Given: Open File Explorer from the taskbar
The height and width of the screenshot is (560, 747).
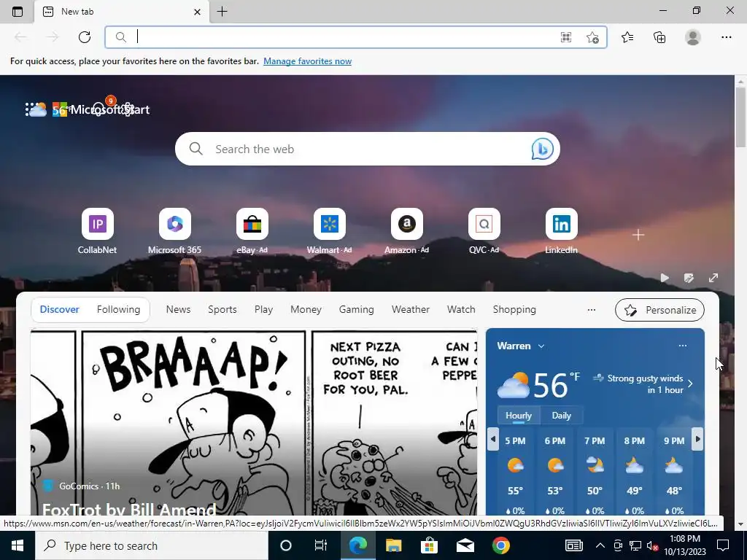Looking at the screenshot, I should [393, 545].
